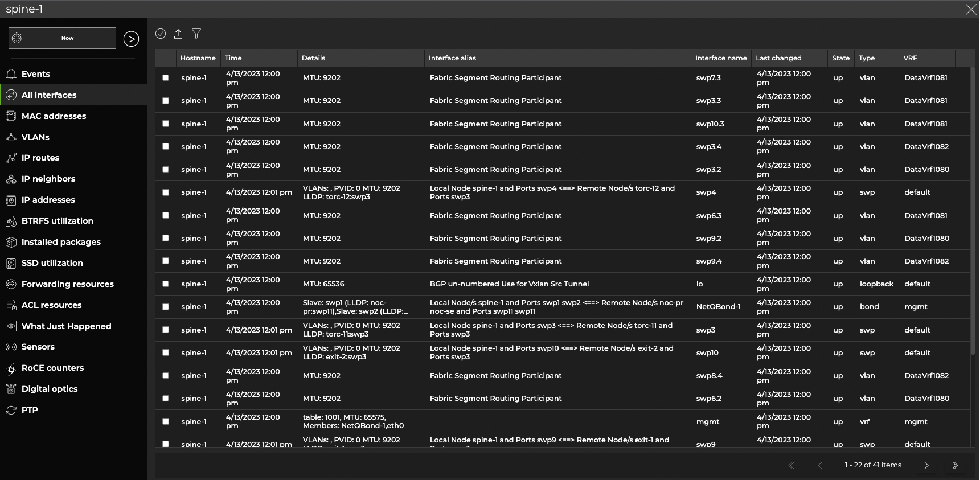Click the Sensors icon in sidebar
Image resolution: width=980 pixels, height=480 pixels.
pos(11,347)
